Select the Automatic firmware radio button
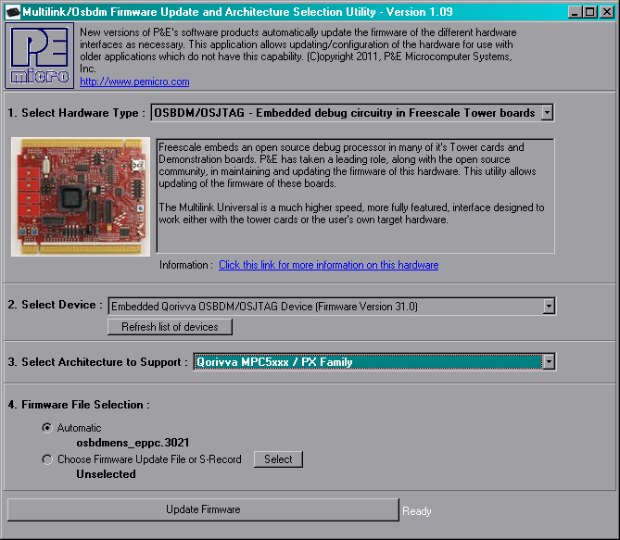620x540 pixels. (47, 428)
